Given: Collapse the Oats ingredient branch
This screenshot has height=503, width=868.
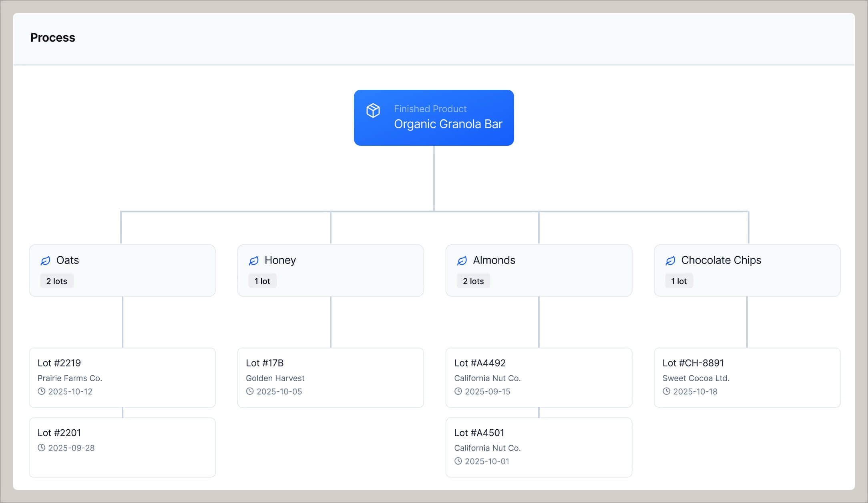Looking at the screenshot, I should pos(122,270).
